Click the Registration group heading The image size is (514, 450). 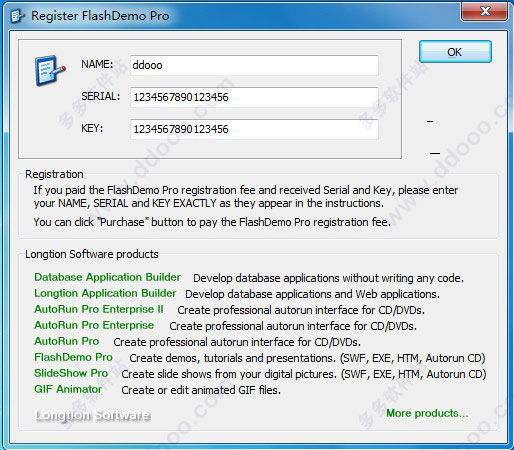click(54, 174)
